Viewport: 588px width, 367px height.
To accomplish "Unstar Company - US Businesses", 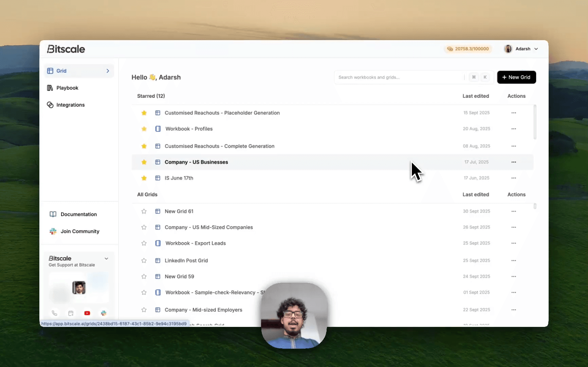I will tap(144, 162).
